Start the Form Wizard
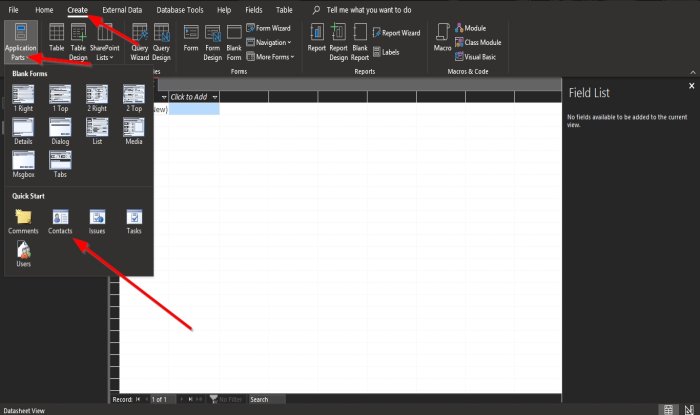The height and width of the screenshot is (415, 700). [x=268, y=28]
